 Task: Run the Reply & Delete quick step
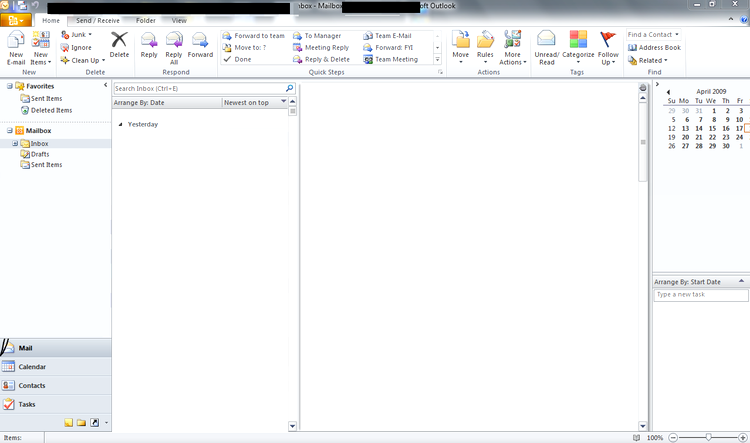(321, 59)
